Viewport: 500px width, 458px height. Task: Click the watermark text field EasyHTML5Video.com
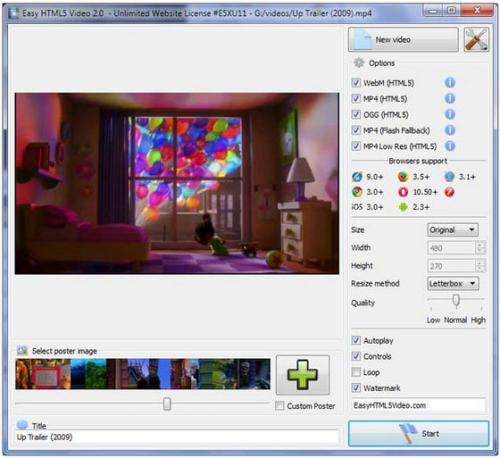tap(418, 405)
